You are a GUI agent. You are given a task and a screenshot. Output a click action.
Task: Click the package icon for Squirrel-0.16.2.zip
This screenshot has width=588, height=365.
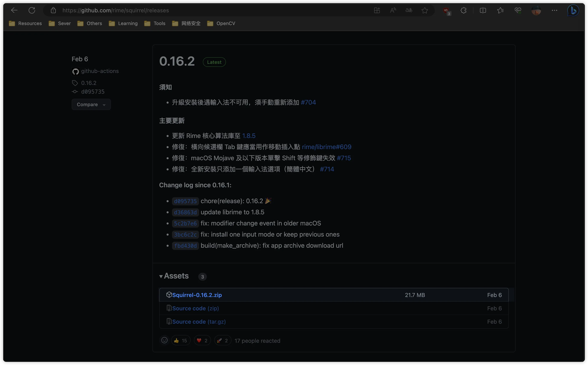tap(169, 294)
